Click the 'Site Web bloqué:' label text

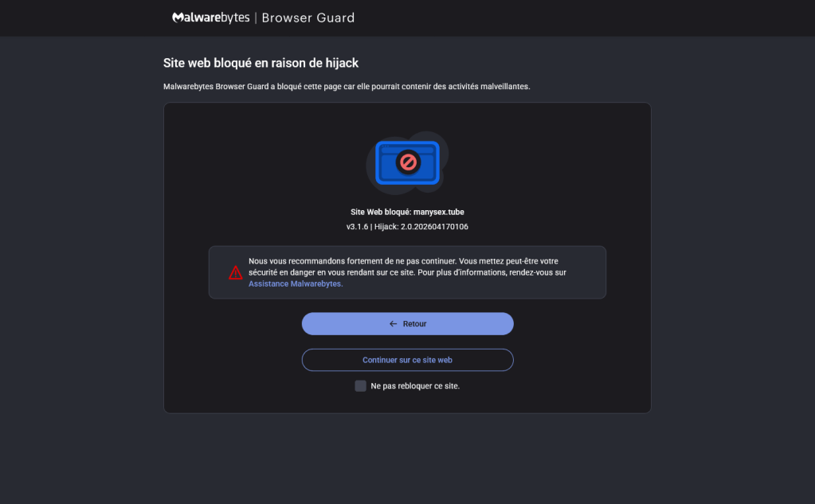coord(381,212)
